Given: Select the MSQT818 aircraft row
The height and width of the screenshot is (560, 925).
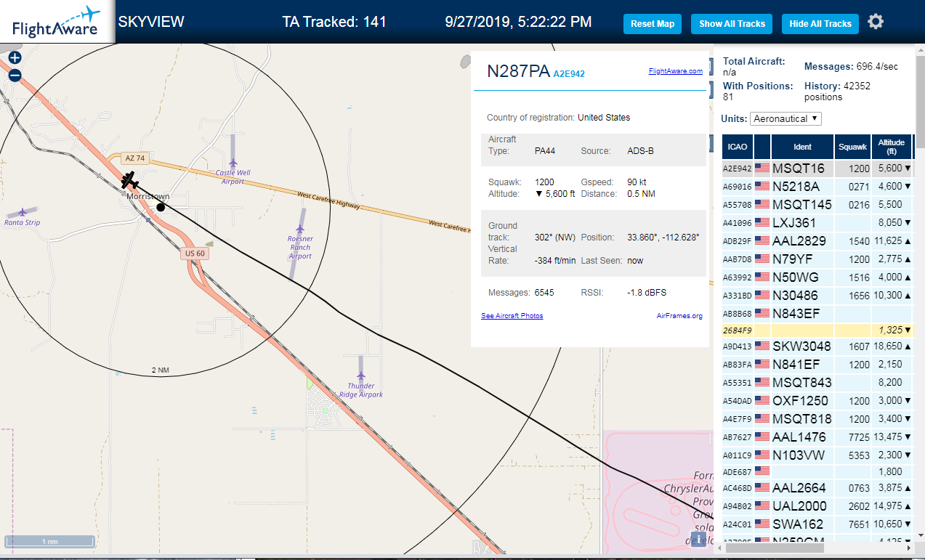Looking at the screenshot, I should (x=817, y=419).
